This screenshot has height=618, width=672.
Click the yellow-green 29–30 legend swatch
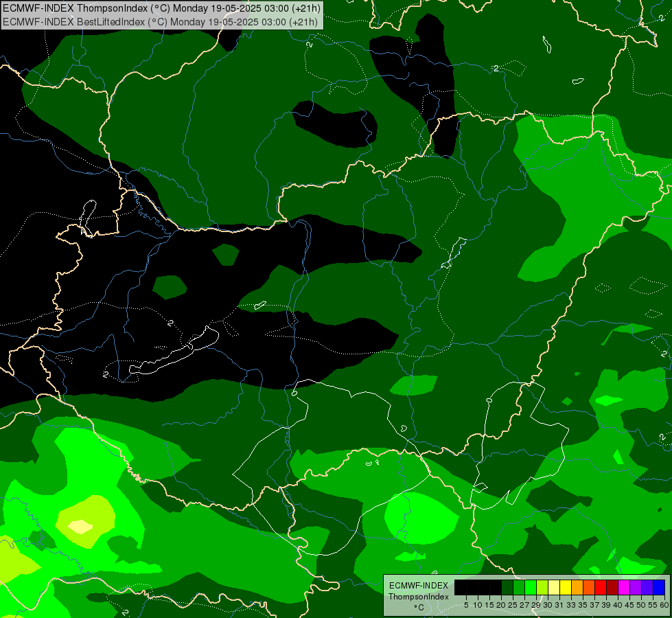[x=542, y=587]
